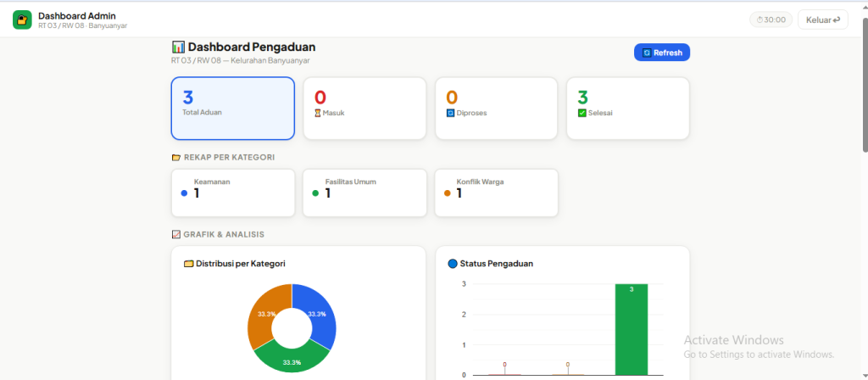Click the 30:00 session timer badge
The image size is (868, 380).
tap(770, 20)
